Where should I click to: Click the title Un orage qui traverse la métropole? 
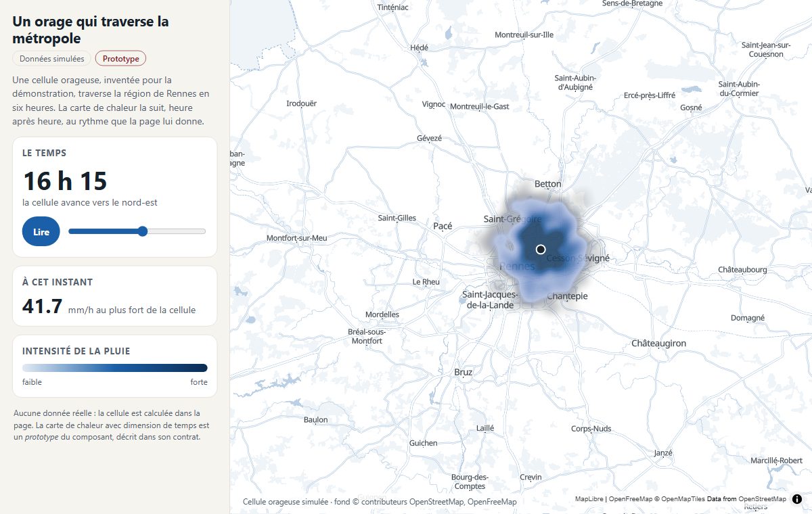[91, 30]
